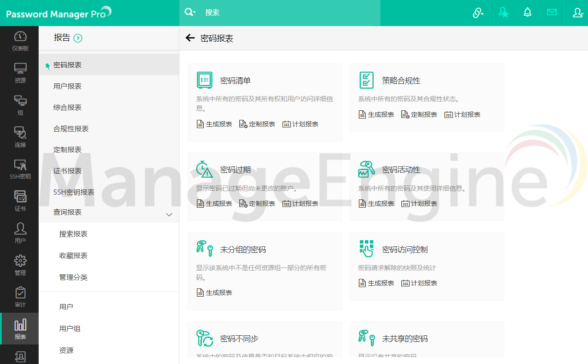The height and width of the screenshot is (364, 588).
Task: Click the 密码清单 safe icon
Action: pos(204,80)
